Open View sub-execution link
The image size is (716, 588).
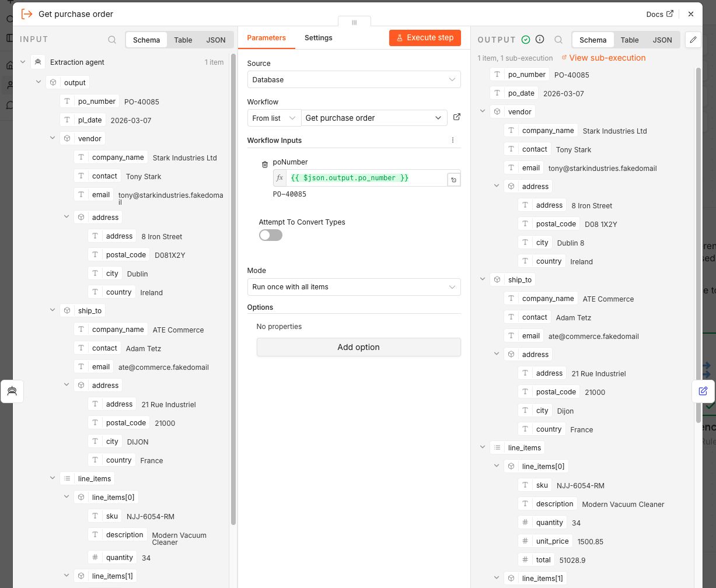tap(603, 58)
